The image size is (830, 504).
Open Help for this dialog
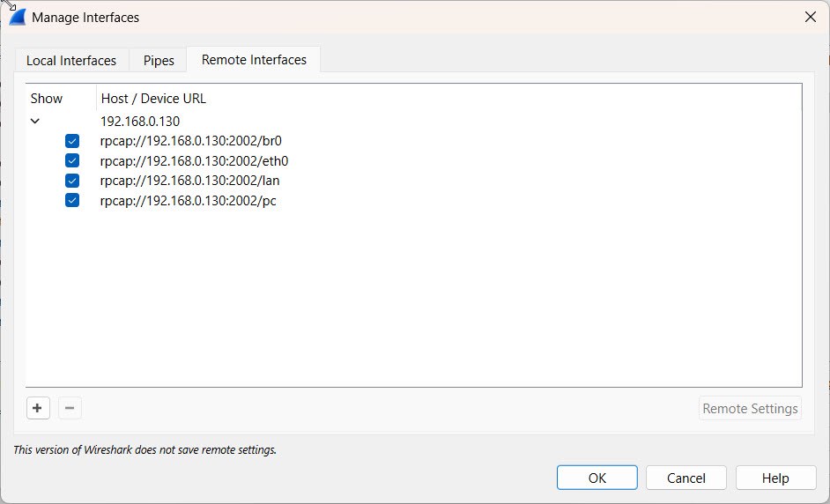point(775,478)
